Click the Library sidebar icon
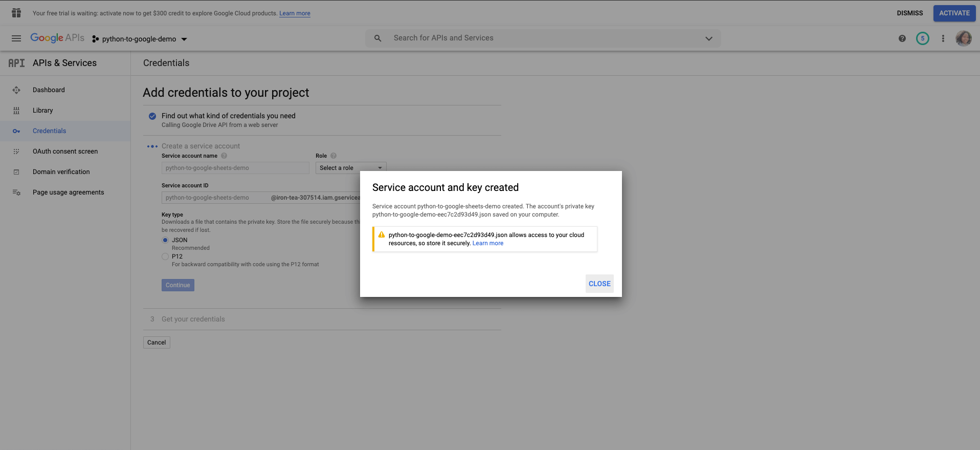Viewport: 980px width, 450px height. pos(16,111)
